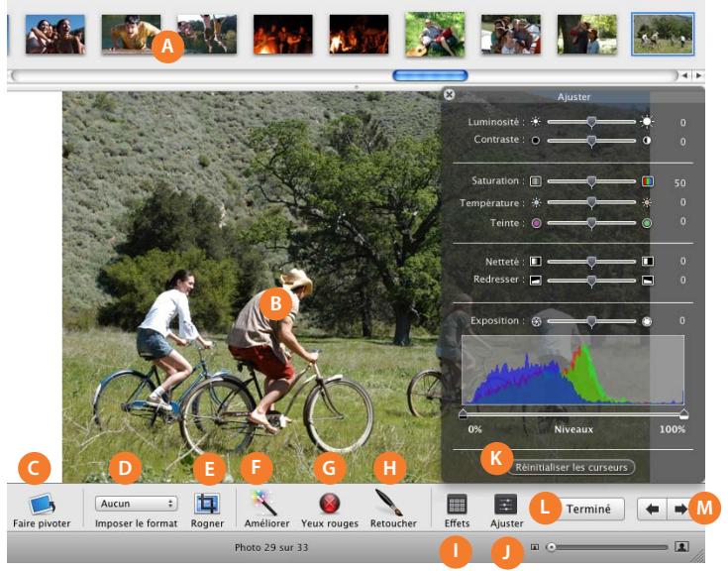Select the person jumping by lake thumbnail
The image size is (728, 571).
coord(207,34)
